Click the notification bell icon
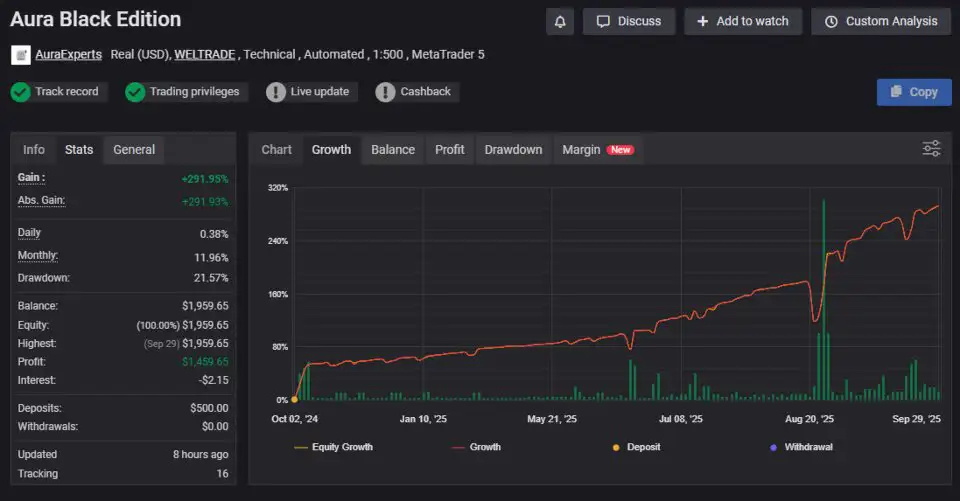 pos(560,21)
